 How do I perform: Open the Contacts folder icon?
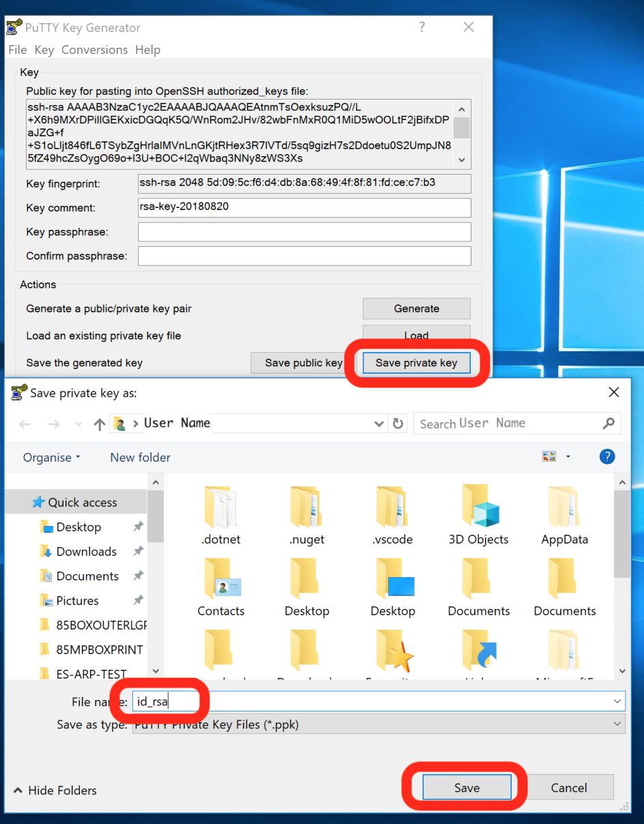[221, 580]
